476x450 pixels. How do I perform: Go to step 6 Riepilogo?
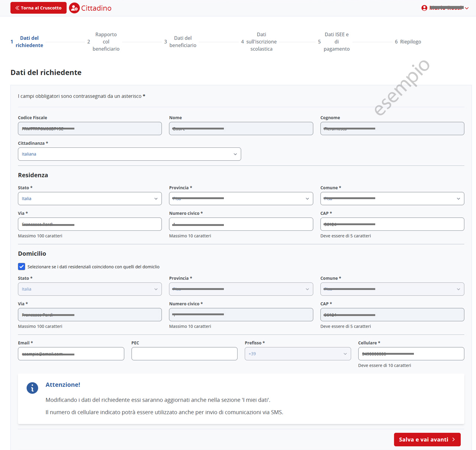tap(410, 42)
